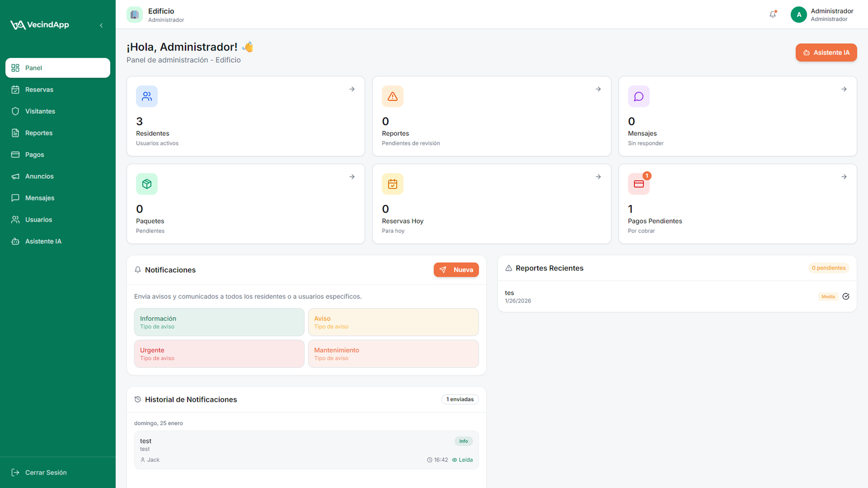Select the Urgente notification type
This screenshot has width=868, height=488.
coord(219,354)
